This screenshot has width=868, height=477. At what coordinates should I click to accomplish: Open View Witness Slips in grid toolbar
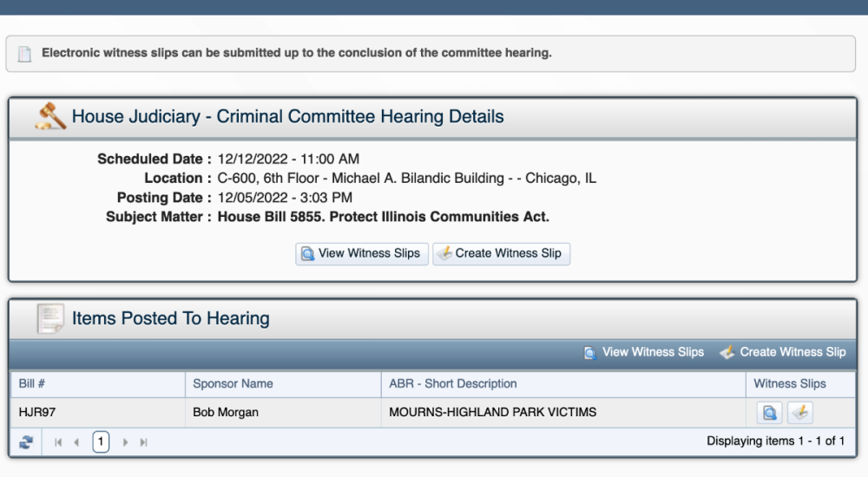pyautogui.click(x=644, y=352)
